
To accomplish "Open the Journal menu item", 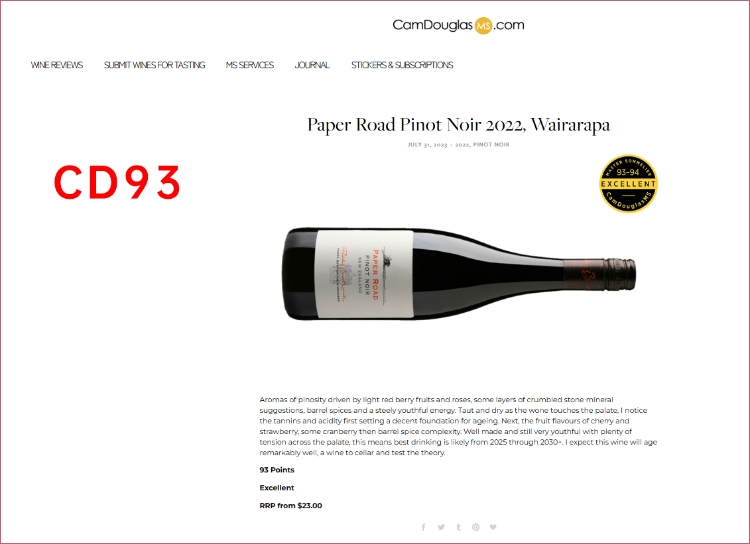I will tap(312, 65).
